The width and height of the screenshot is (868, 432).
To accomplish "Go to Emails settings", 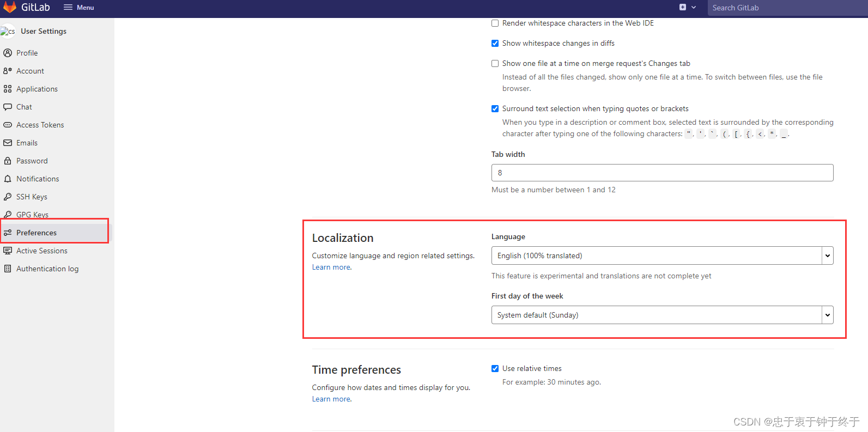I will [27, 143].
